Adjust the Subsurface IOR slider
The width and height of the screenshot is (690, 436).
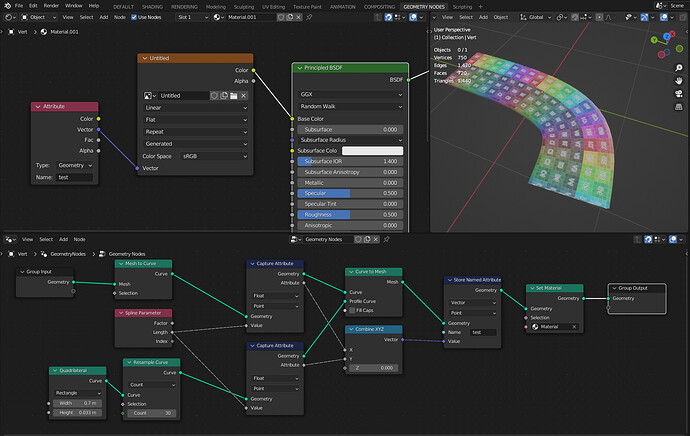[x=350, y=161]
